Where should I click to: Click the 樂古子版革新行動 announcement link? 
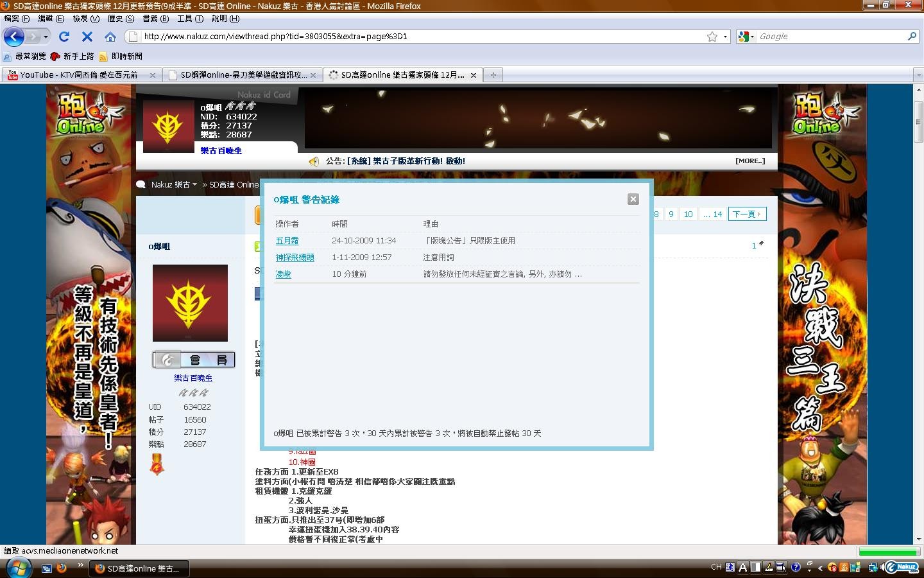click(x=407, y=161)
